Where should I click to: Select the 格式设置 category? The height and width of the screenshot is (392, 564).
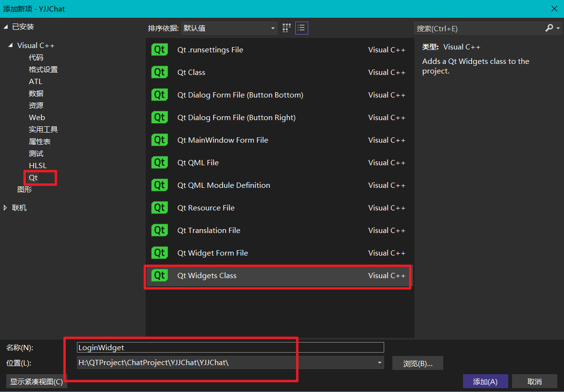43,69
